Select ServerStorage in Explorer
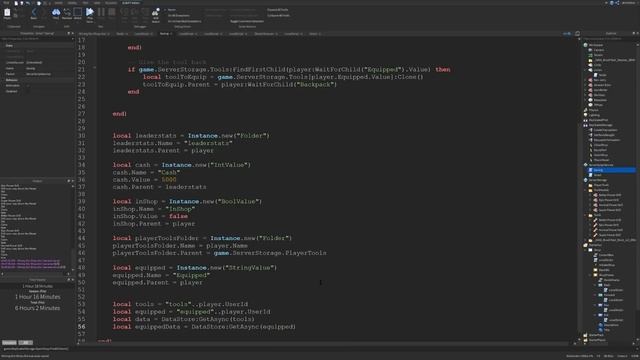 [x=598, y=180]
